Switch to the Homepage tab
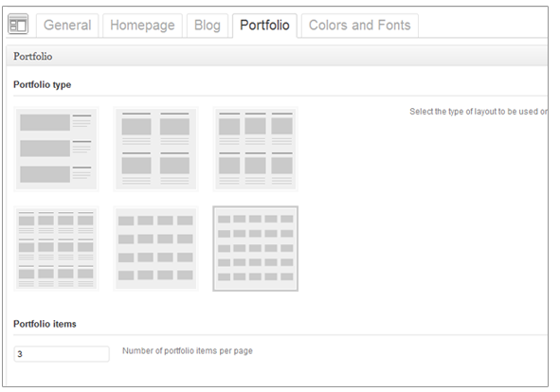 (x=142, y=26)
